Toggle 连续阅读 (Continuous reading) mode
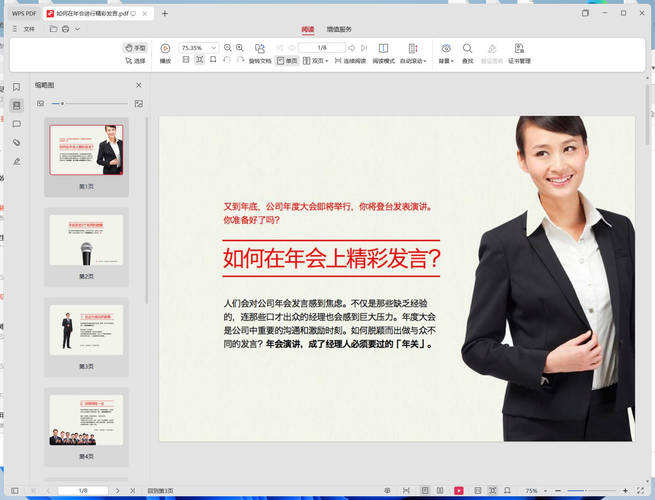Viewport: 655px width, 500px height. point(348,61)
